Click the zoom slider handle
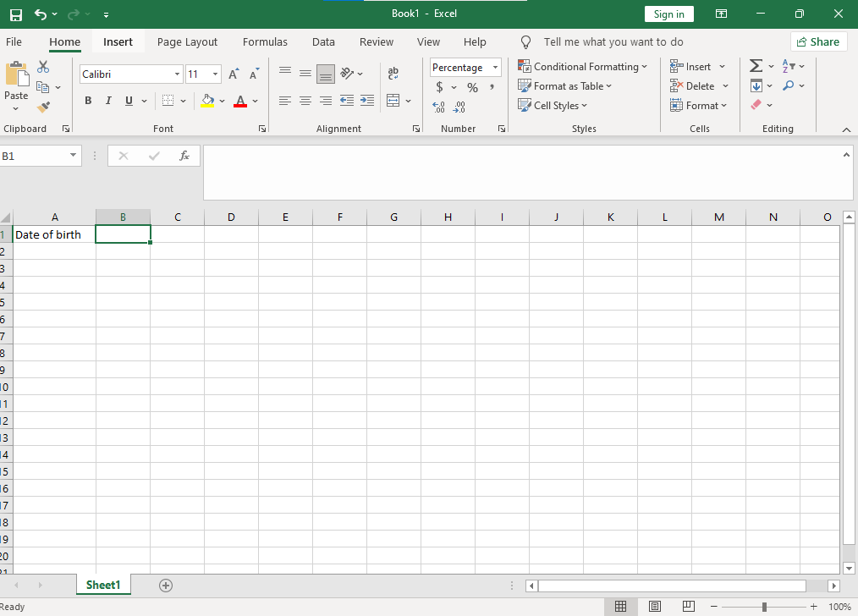The height and width of the screenshot is (616, 858). (764, 607)
